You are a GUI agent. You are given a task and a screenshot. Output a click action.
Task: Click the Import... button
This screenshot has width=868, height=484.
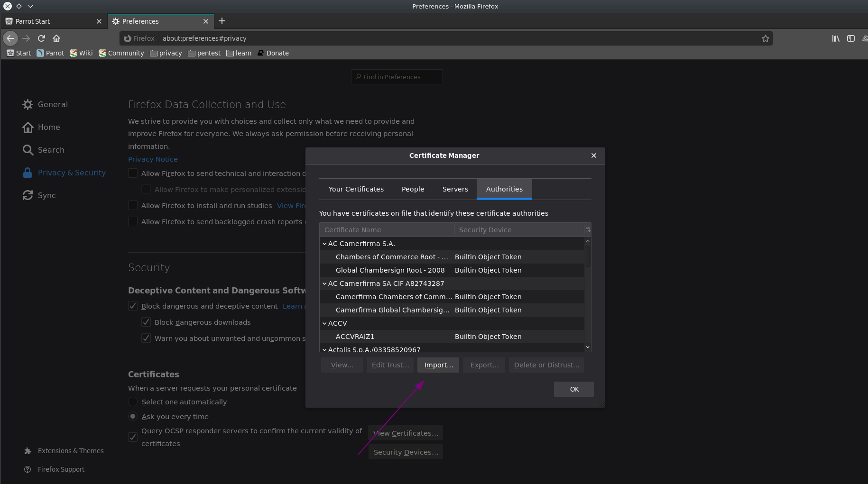pos(438,365)
